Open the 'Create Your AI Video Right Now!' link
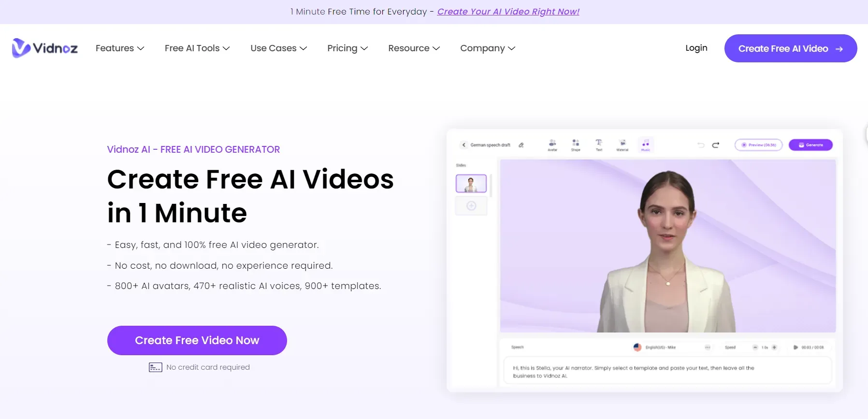 click(x=508, y=12)
